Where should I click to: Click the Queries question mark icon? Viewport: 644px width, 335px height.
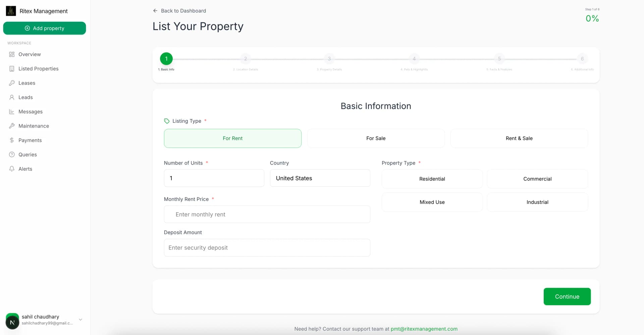tap(12, 155)
